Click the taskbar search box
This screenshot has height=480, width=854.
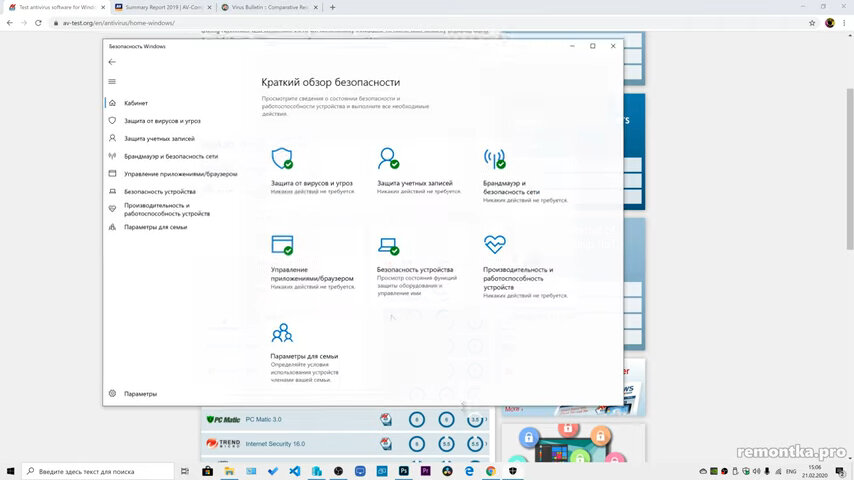click(x=98, y=471)
